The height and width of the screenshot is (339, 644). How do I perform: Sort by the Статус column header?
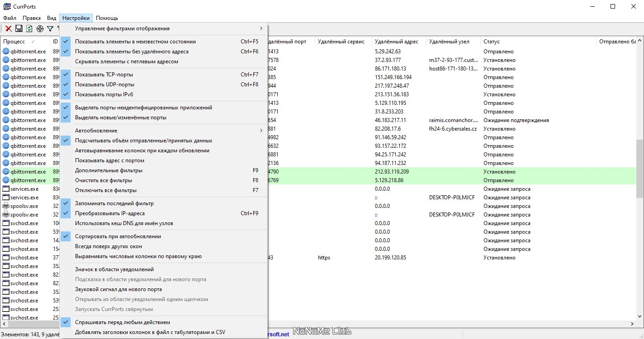[538, 42]
